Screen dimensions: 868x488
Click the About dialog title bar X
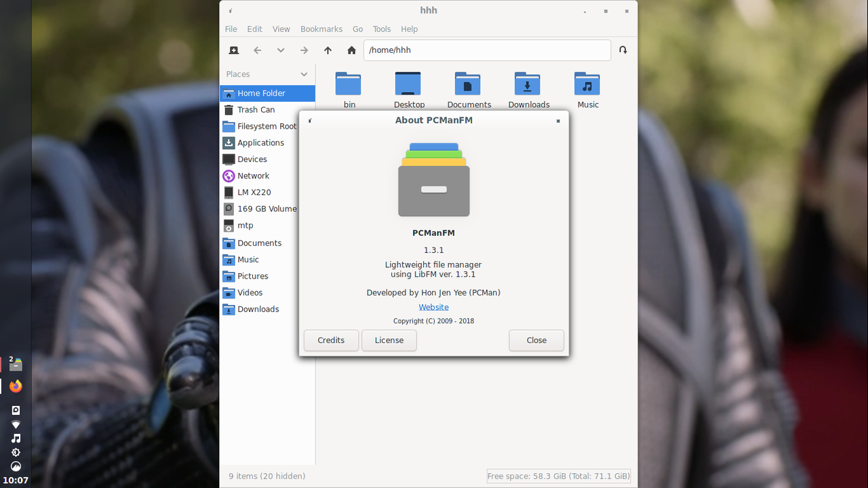click(x=558, y=121)
